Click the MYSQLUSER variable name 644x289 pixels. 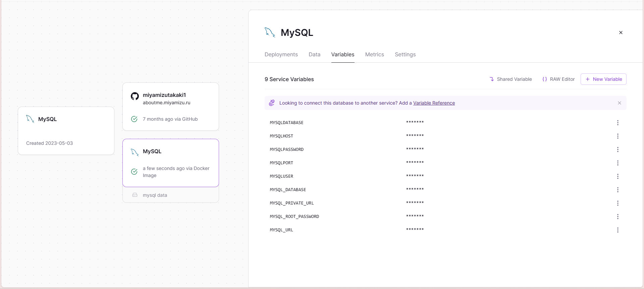(281, 176)
